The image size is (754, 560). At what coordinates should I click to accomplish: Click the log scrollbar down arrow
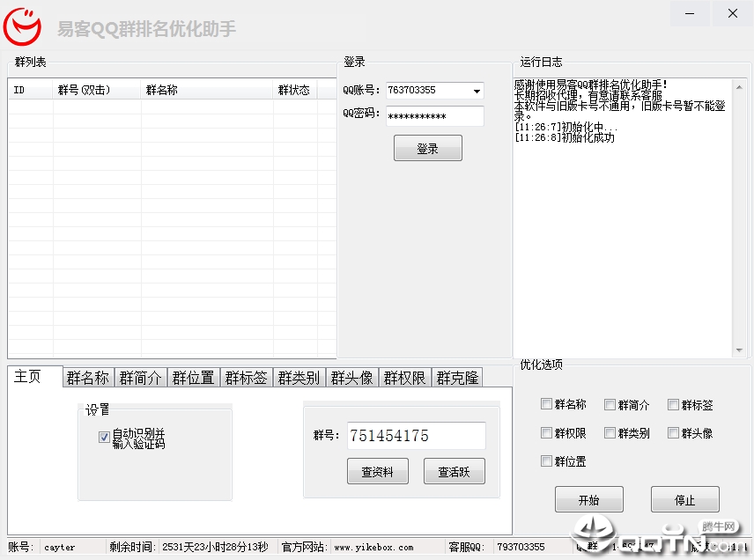[x=739, y=350]
